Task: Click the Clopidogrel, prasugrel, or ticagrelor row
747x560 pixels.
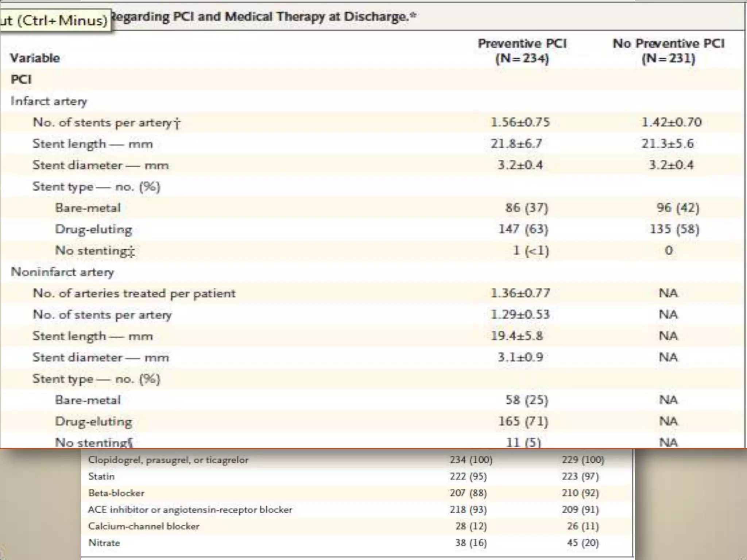Action: pos(168,460)
